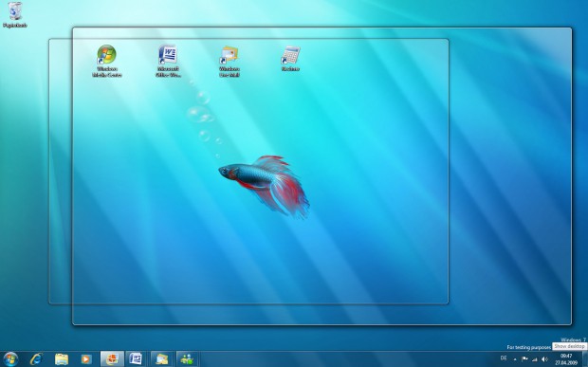The image size is (588, 367).
Task: Activate taskbar button between Word and Messenger
Action: (x=162, y=359)
